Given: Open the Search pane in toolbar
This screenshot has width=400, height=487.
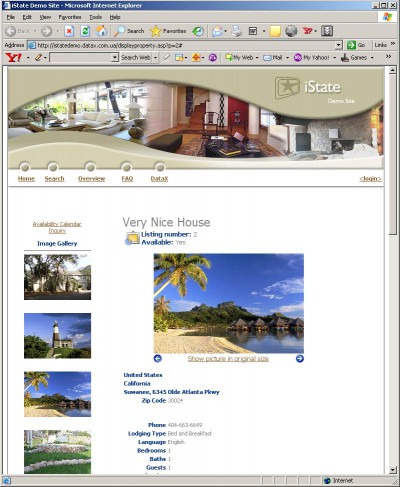Looking at the screenshot, I should [129, 31].
